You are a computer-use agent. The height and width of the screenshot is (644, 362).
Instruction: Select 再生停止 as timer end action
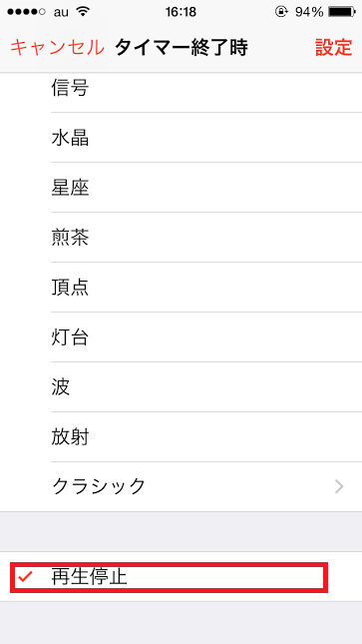(x=181, y=577)
